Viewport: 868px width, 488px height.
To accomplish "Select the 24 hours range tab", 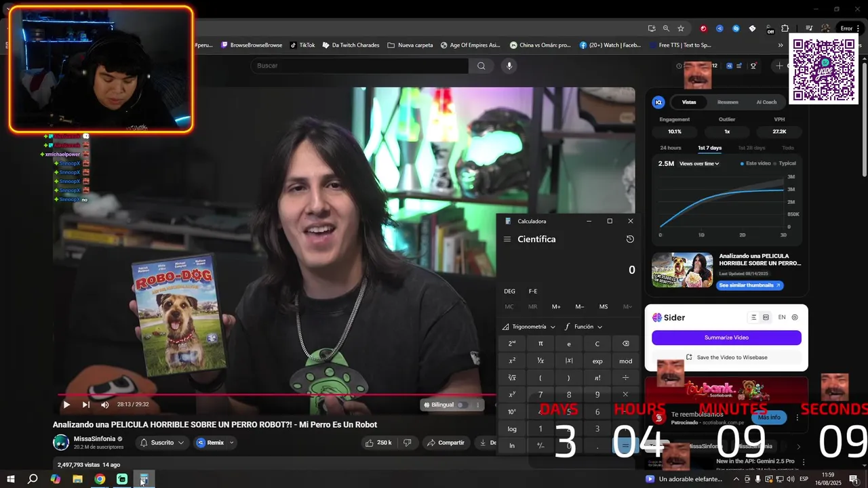I will click(671, 148).
